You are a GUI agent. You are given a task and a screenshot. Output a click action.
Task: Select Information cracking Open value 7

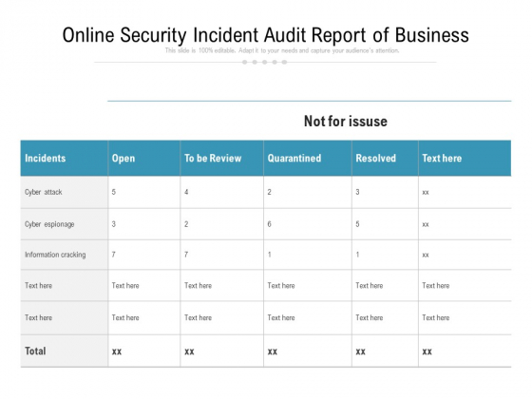[114, 255]
